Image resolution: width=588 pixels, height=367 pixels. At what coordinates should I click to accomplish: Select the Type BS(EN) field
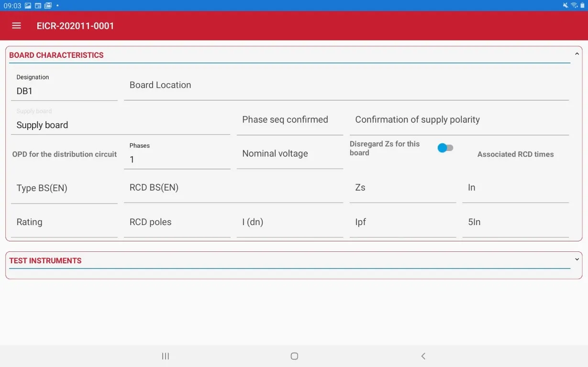click(x=64, y=188)
